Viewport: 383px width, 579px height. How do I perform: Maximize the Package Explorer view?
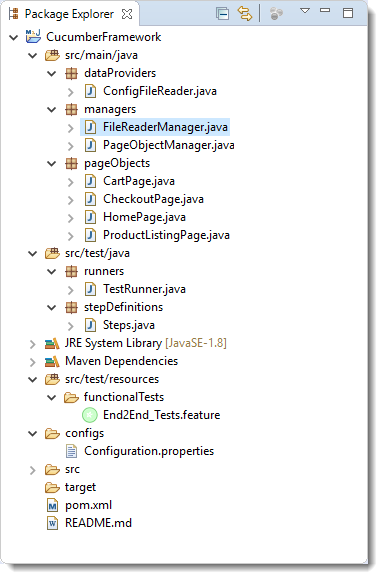(x=348, y=13)
